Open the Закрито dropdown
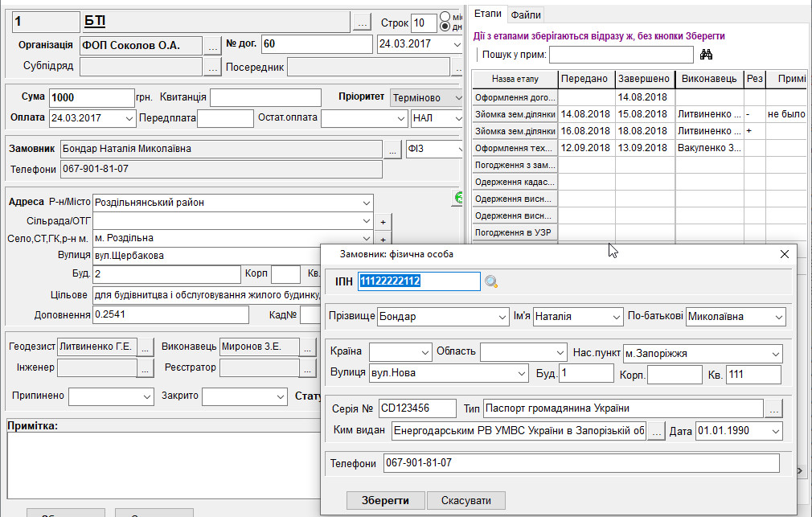This screenshot has width=812, height=517. [x=280, y=397]
